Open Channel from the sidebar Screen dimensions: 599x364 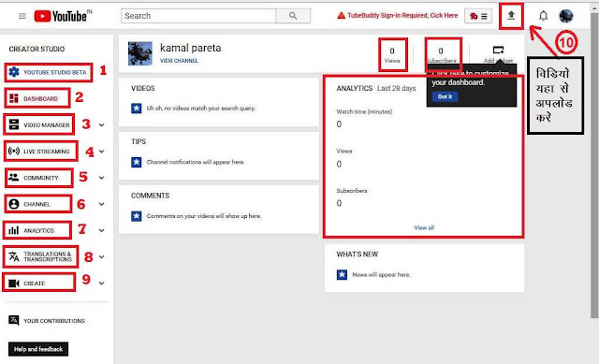(x=38, y=204)
